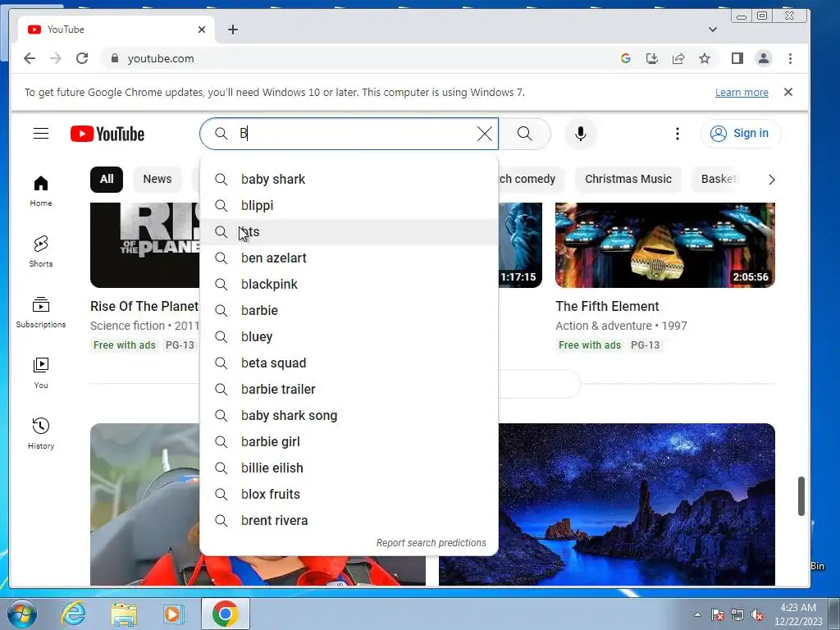This screenshot has width=840, height=630.
Task: Click the Sign in button
Action: click(x=741, y=134)
